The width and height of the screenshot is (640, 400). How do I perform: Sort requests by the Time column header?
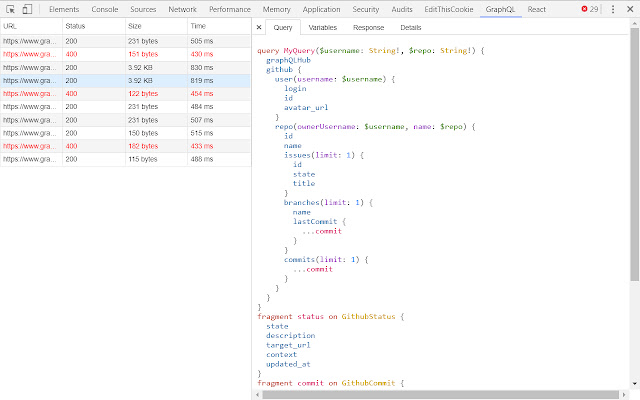point(198,24)
